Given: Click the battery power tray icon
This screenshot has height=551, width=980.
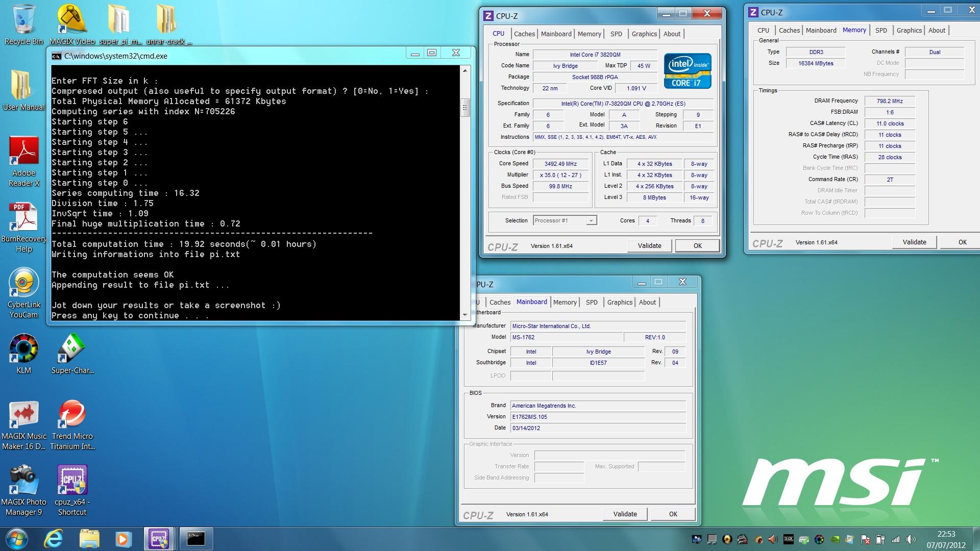Looking at the screenshot, I should pyautogui.click(x=880, y=539).
